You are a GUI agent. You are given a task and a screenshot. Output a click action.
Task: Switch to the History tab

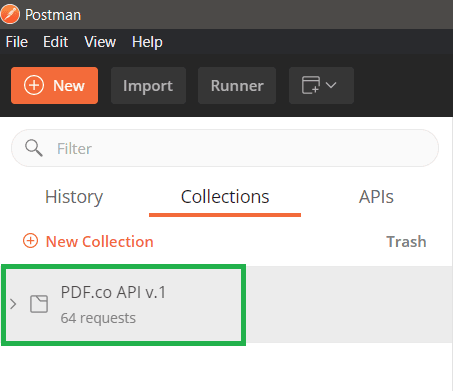tap(74, 197)
